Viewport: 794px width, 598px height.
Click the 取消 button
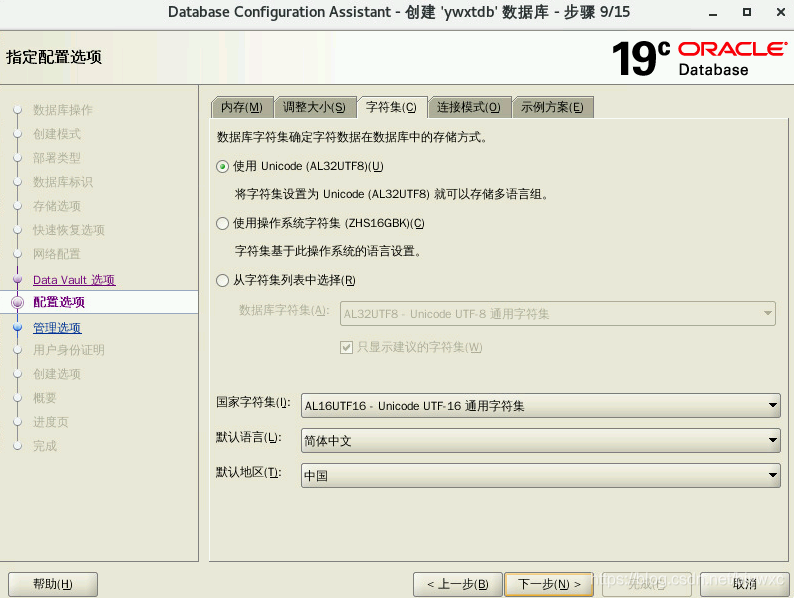pos(744,584)
